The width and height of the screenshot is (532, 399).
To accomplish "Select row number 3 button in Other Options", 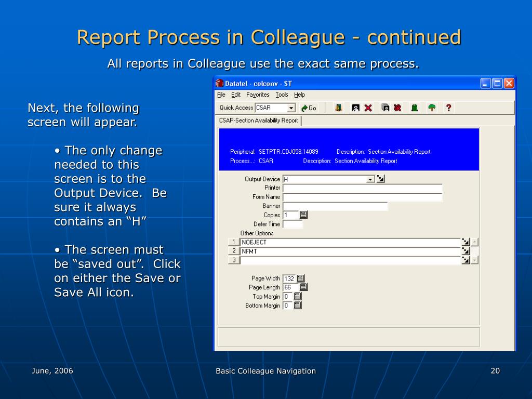I will tap(234, 260).
